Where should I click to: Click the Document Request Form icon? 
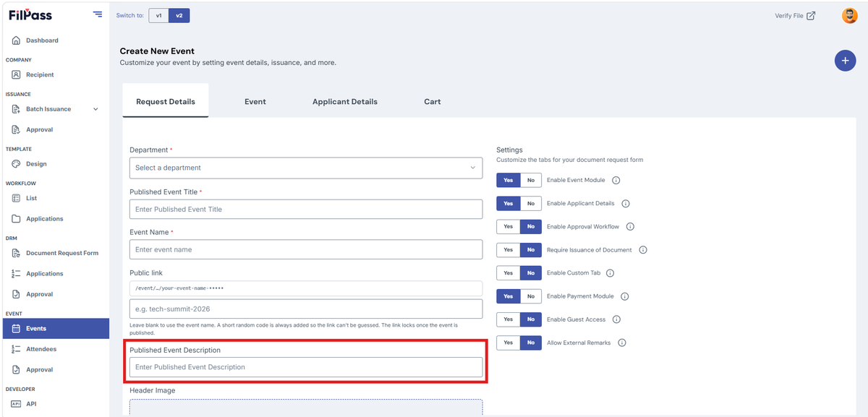[x=16, y=253]
